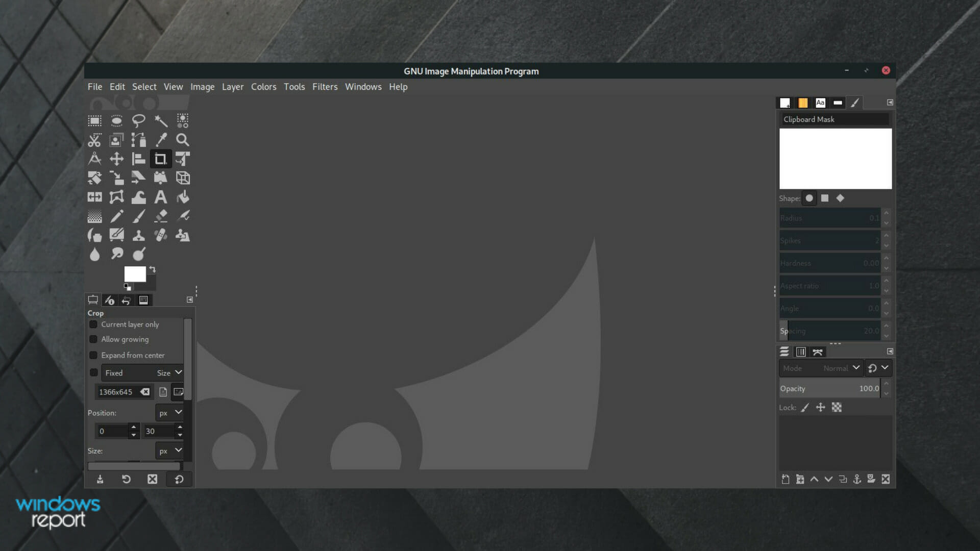Viewport: 980px width, 551px height.
Task: Restore tool preset in Crop options
Action: pos(126,479)
